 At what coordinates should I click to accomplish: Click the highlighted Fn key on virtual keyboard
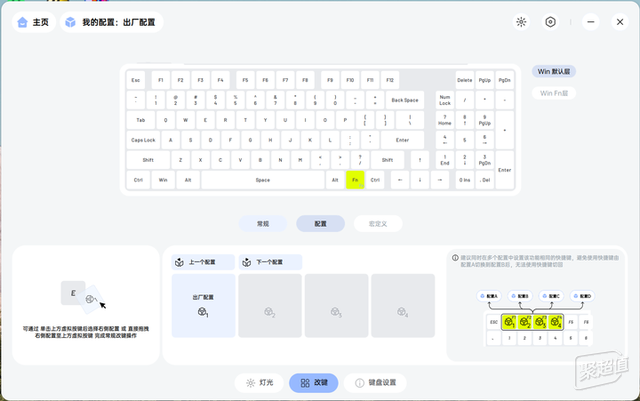(355, 180)
